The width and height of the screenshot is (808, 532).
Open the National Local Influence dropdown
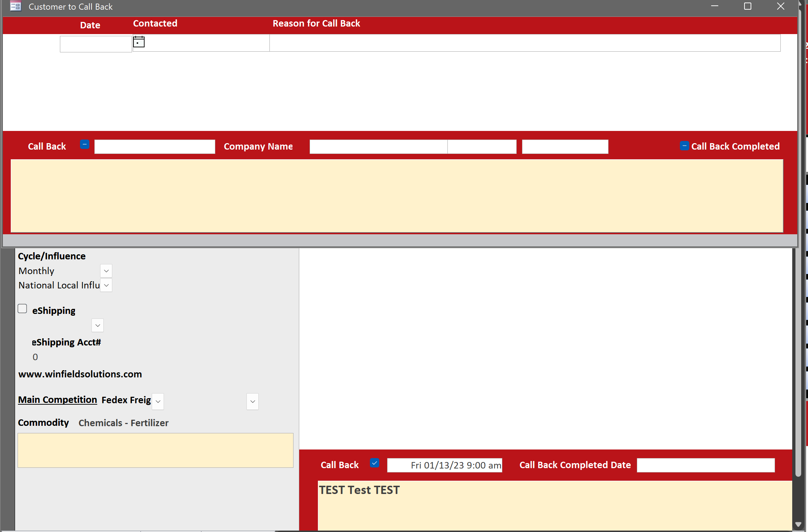point(106,285)
